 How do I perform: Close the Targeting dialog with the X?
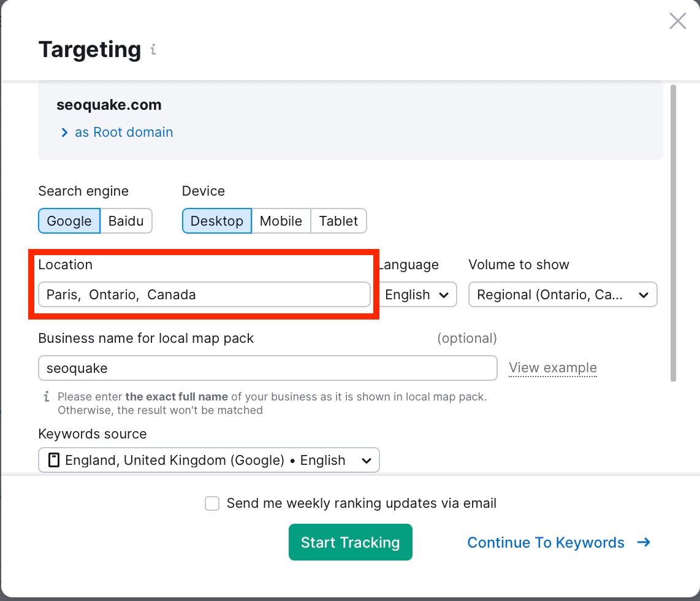677,21
